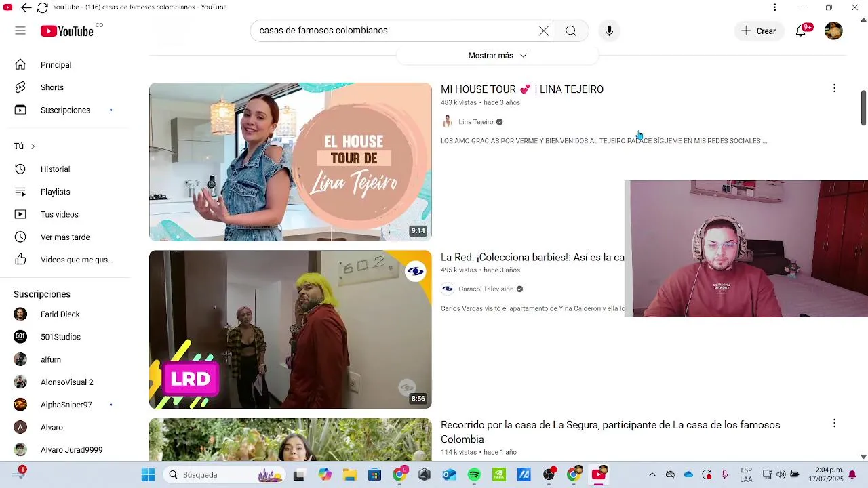
Task: Click the tray microphone indicator
Action: point(725,475)
